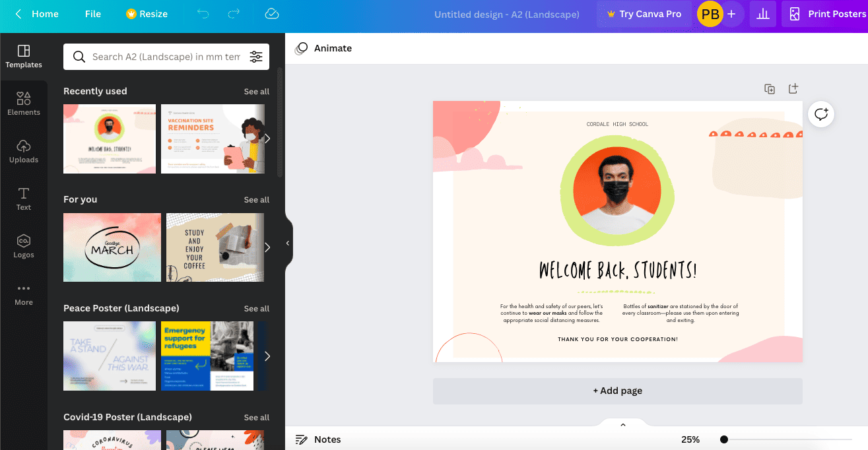The height and width of the screenshot is (450, 868).
Task: Click the undo arrow icon
Action: (x=203, y=14)
